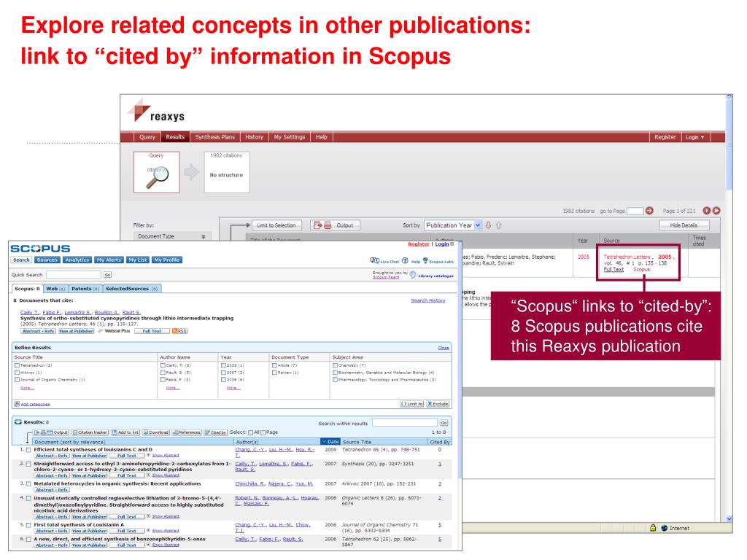This screenshot has width=747, height=560.
Task: Click the RSS feed icon
Action: 175,331
